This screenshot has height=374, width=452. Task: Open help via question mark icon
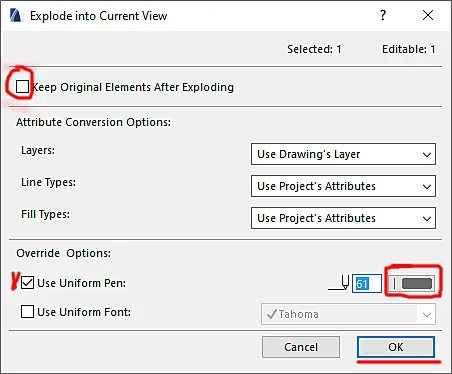point(383,15)
